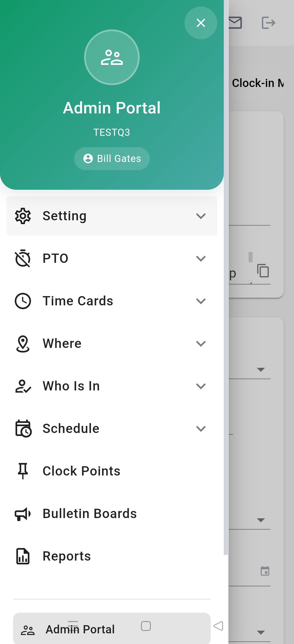
Task: Click the Bulletin Boards megaphone icon
Action: (x=23, y=514)
